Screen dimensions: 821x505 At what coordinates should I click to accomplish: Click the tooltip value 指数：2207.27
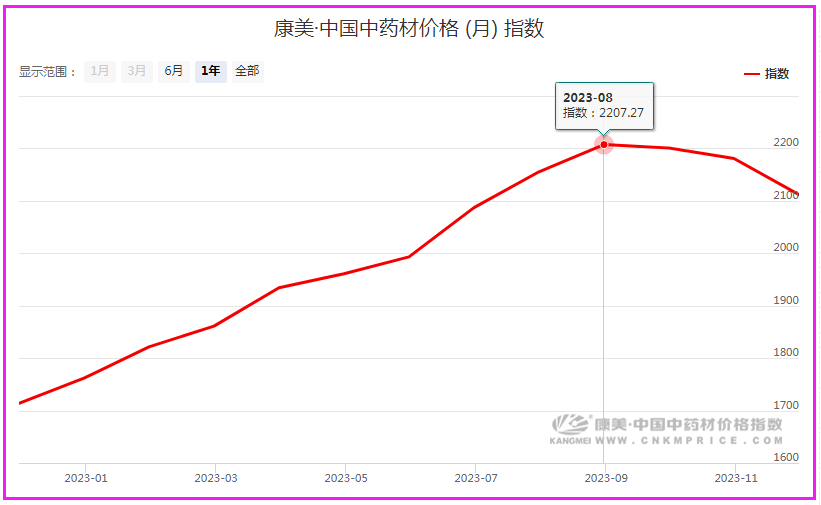click(603, 113)
